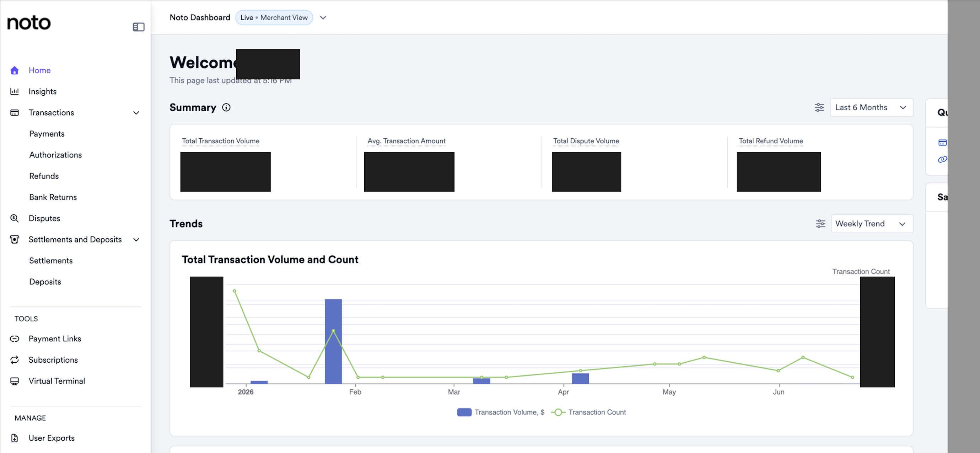Screen dimensions: 980x453
Task: Click Total Transaction Volume label
Action: pos(221,141)
